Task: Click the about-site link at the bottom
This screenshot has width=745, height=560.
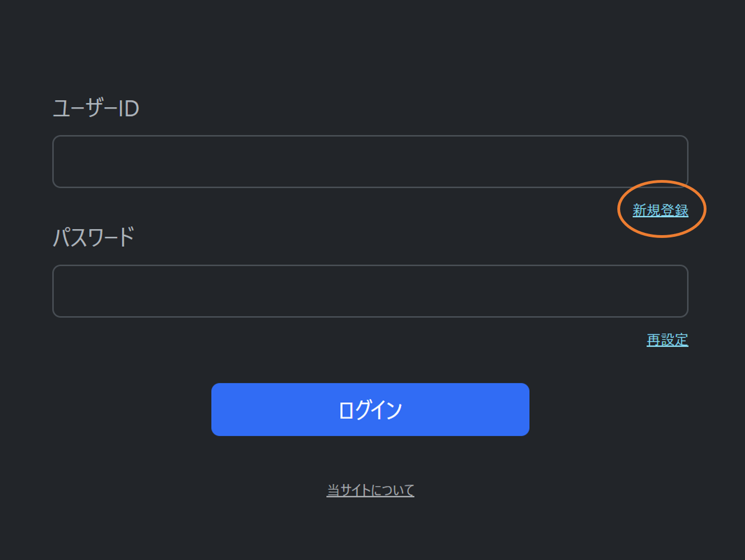Action: click(370, 489)
